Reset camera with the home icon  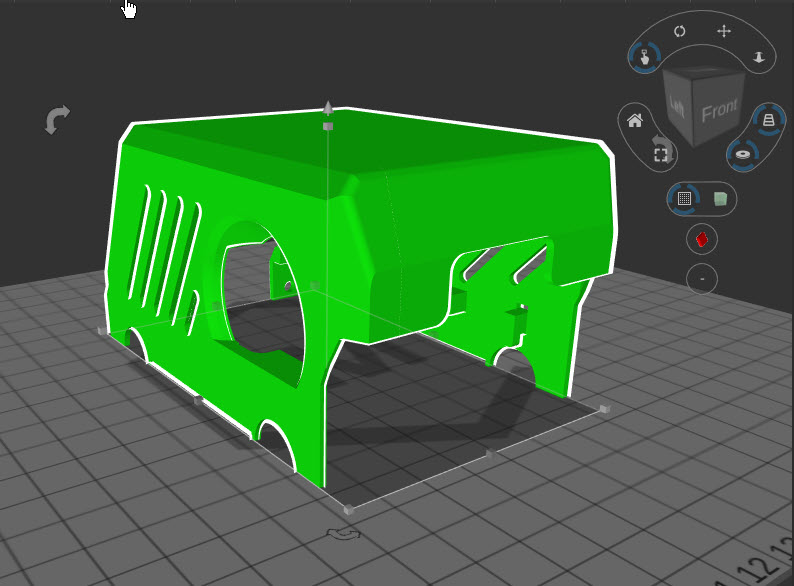634,121
